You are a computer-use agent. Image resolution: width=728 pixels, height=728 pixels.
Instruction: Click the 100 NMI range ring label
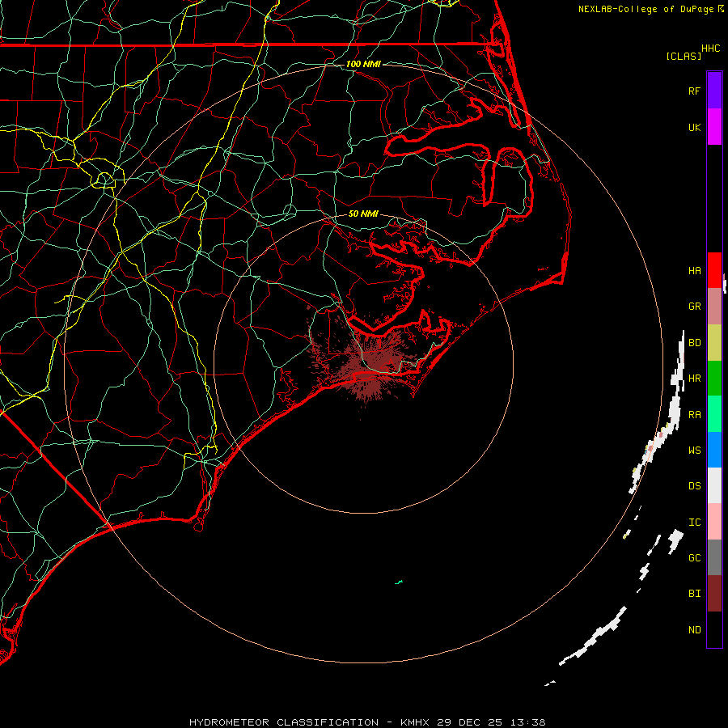pyautogui.click(x=363, y=64)
